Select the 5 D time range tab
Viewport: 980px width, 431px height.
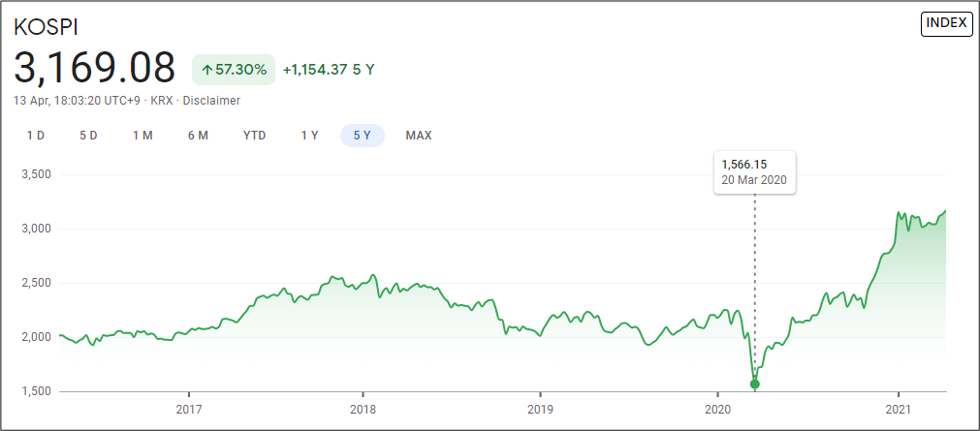click(89, 136)
